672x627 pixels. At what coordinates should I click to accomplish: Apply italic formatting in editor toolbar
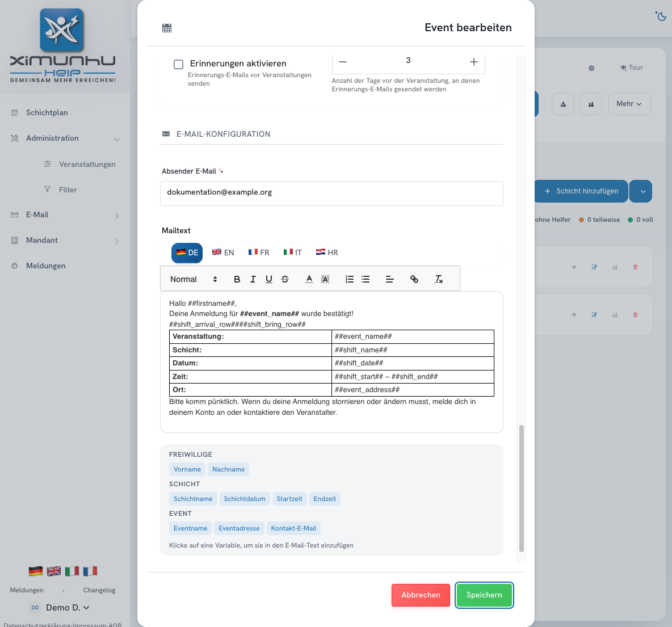pyautogui.click(x=253, y=279)
